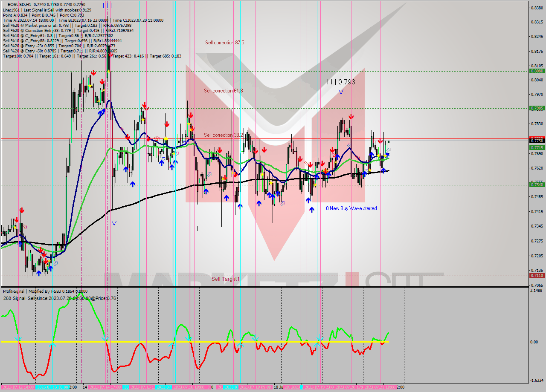Screen dimensions: 546x392
Task: Click the 0.7970 price axis value
Action: pyautogui.click(x=537, y=94)
